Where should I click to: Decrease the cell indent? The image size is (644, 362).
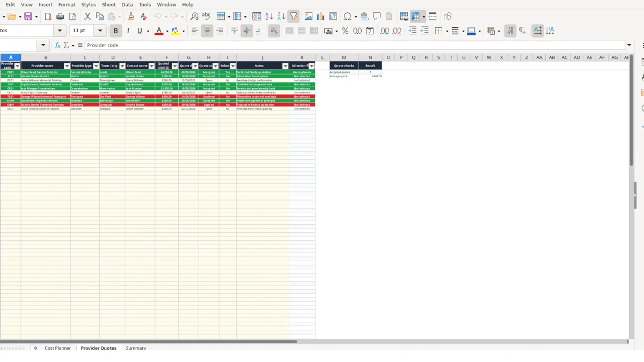[x=425, y=31]
